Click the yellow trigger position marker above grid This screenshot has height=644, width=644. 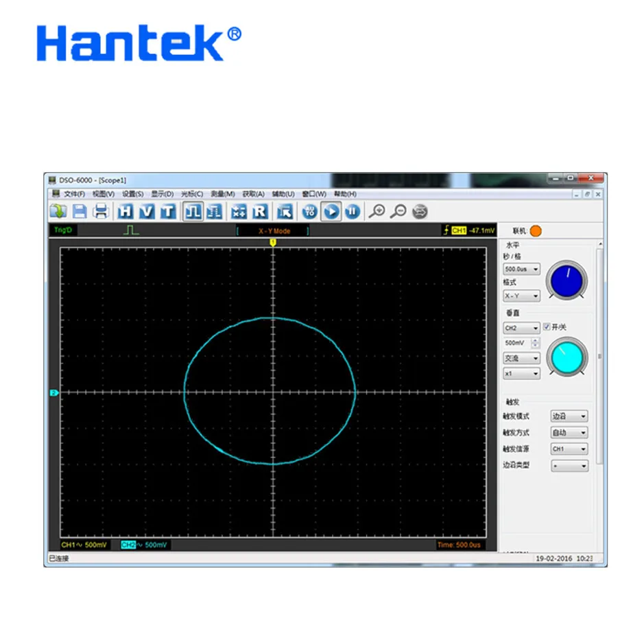tap(273, 243)
